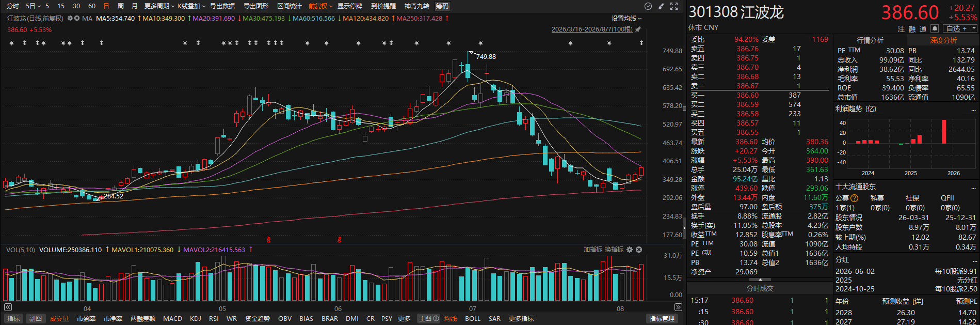Switch to 分时 intraday chart

(x=13, y=6)
